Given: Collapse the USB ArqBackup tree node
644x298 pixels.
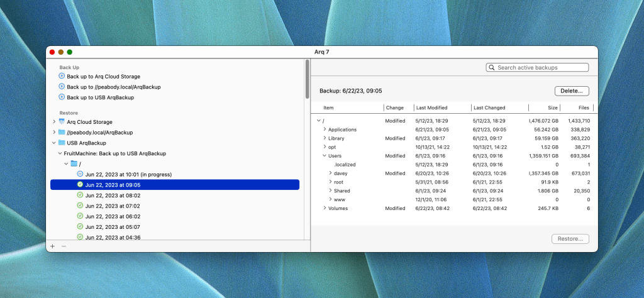Looking at the screenshot, I should pos(54,143).
